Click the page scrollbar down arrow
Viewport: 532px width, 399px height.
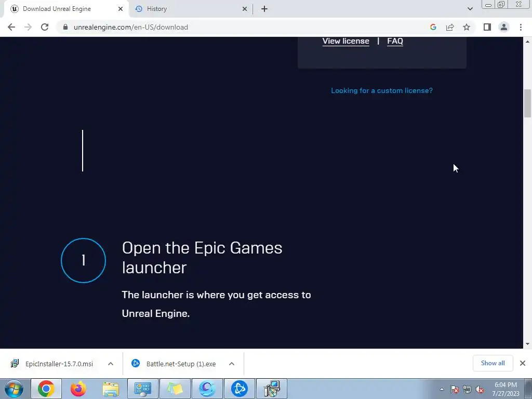point(528,344)
